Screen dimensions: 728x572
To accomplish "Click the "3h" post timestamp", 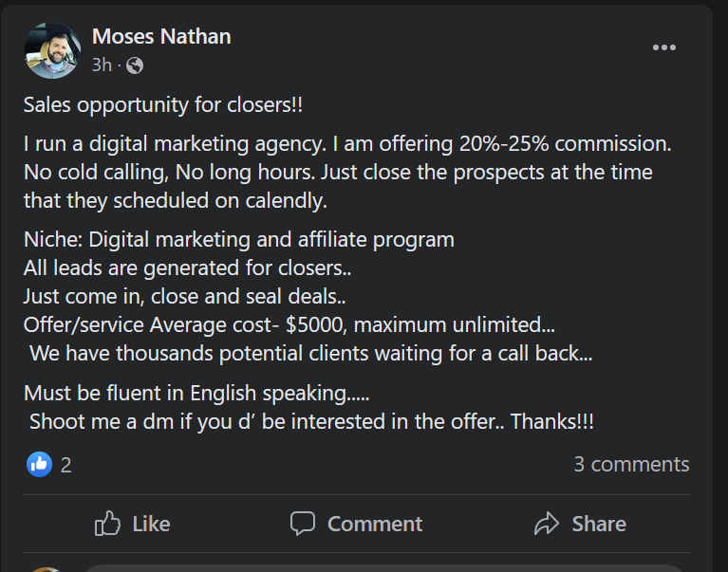I will [x=102, y=65].
